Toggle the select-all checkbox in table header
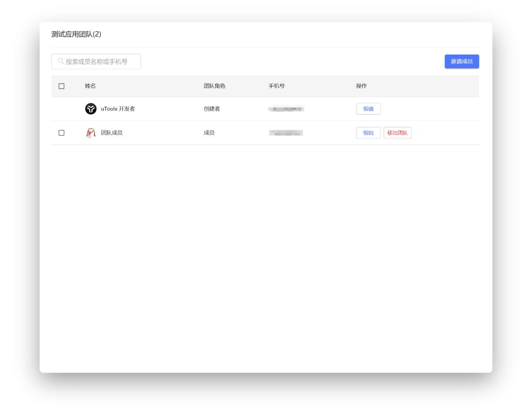The height and width of the screenshot is (416, 532). [x=61, y=86]
